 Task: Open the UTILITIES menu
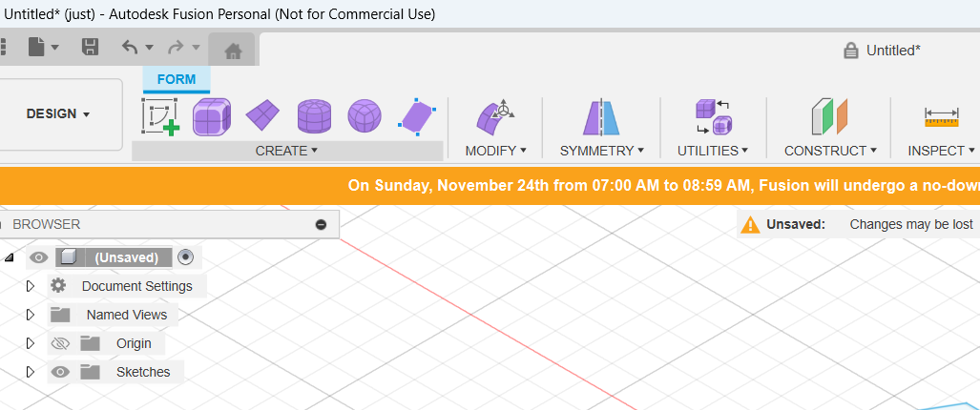[712, 151]
